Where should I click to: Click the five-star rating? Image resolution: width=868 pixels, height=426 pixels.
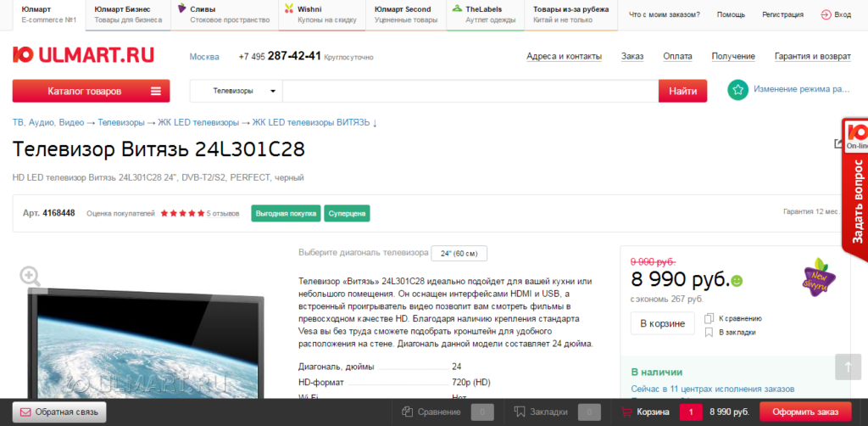pos(183,213)
